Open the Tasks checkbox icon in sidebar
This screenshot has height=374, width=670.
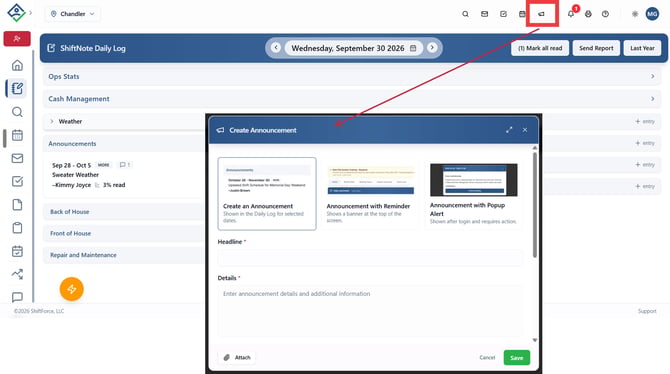pos(17,182)
